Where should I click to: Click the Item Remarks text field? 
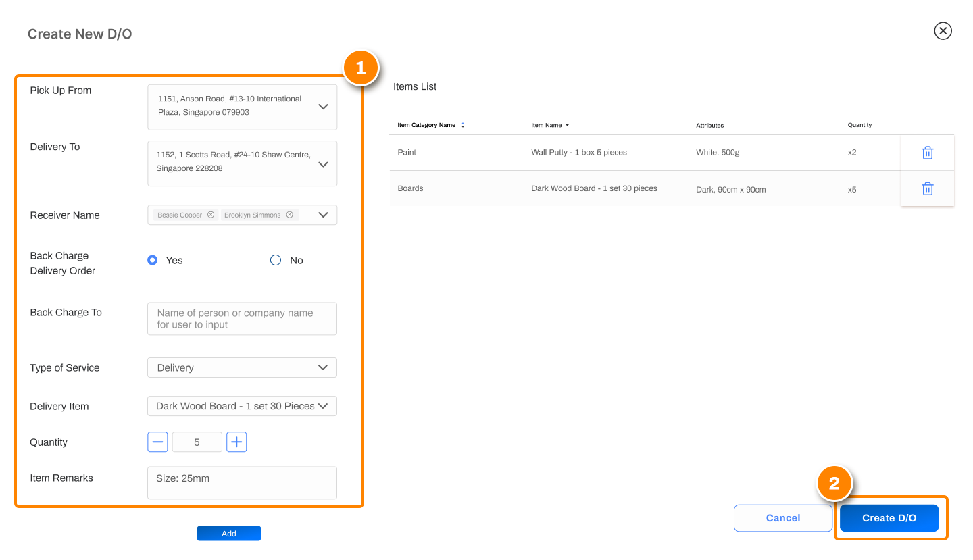pyautogui.click(x=242, y=483)
